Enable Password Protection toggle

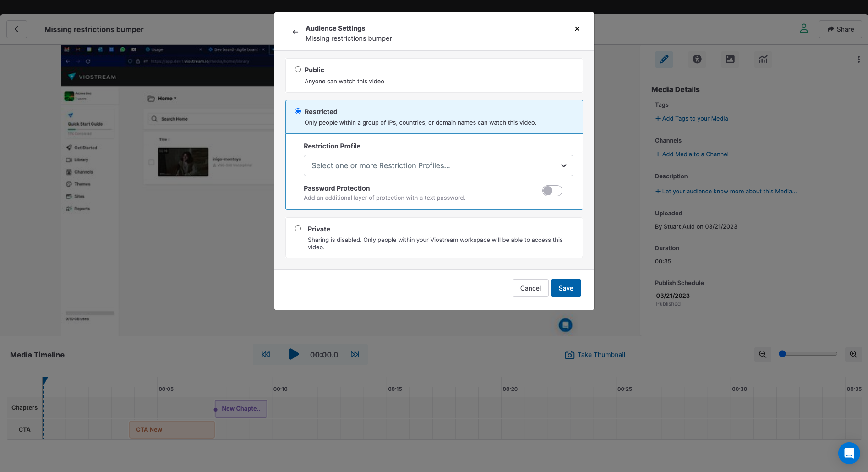coord(552,191)
